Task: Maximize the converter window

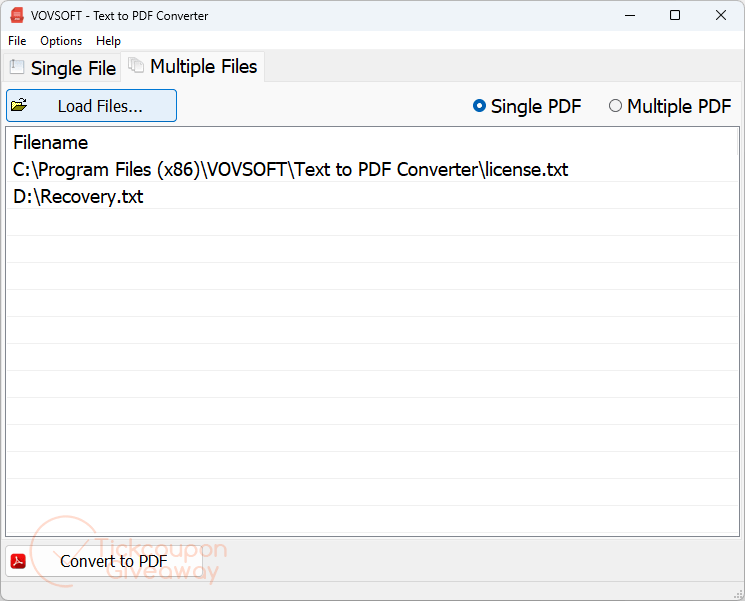Action: point(675,15)
